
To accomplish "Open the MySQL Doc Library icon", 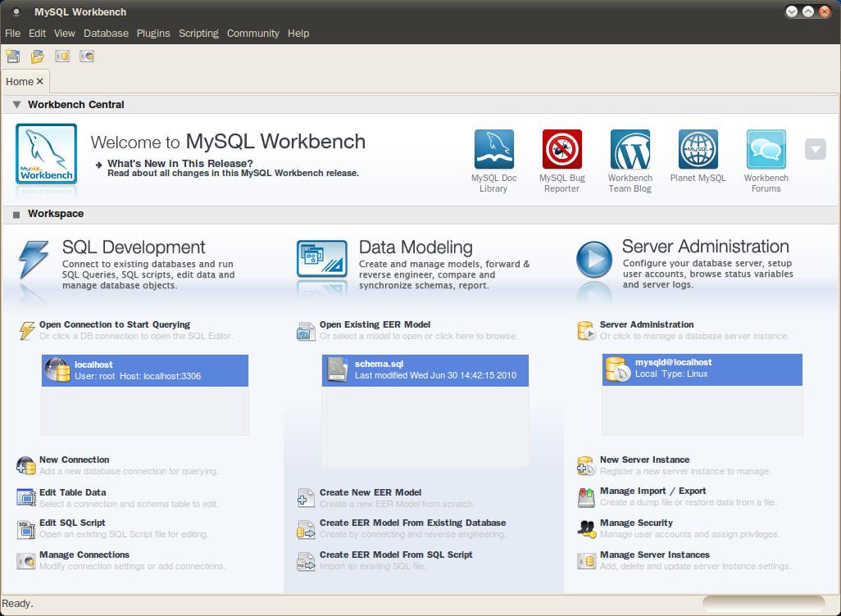I will point(494,150).
